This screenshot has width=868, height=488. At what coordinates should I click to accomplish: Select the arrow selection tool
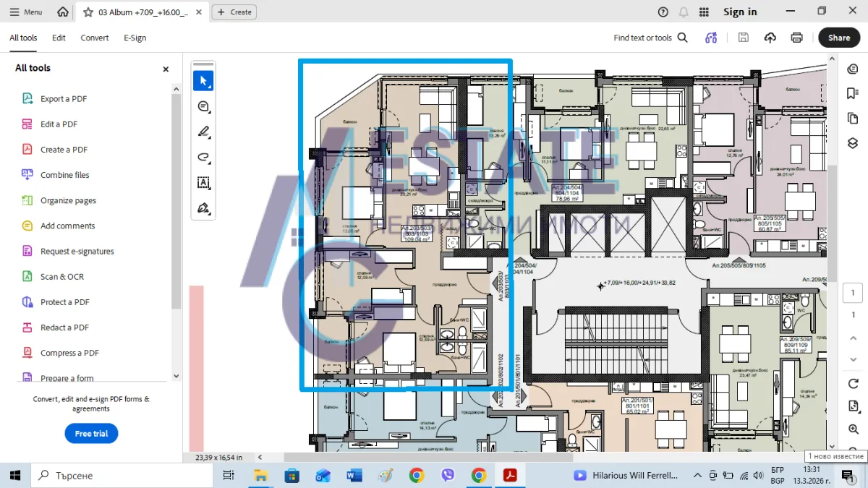203,81
